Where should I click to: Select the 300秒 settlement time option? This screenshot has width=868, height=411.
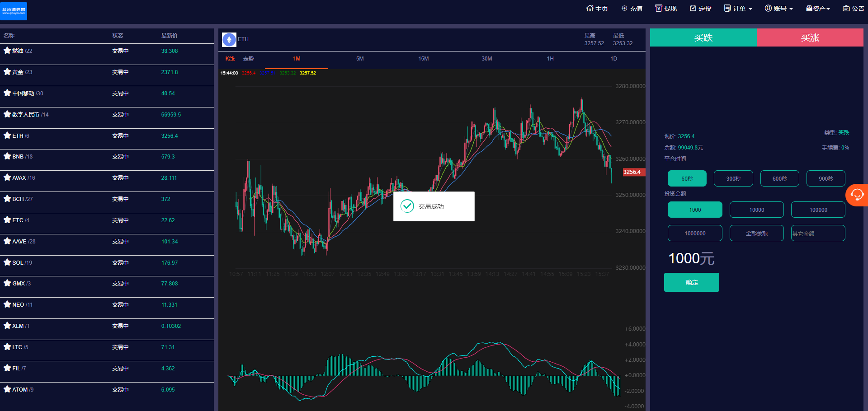point(733,178)
